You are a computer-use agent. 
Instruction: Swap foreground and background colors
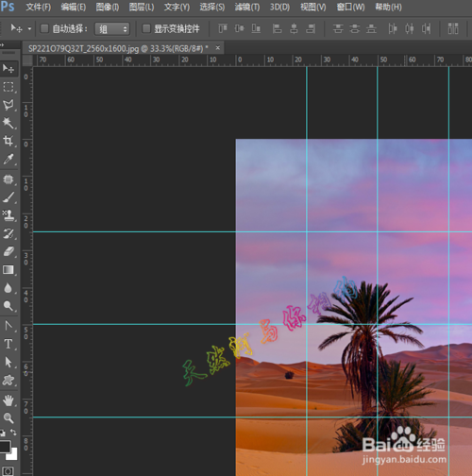tap(13, 432)
